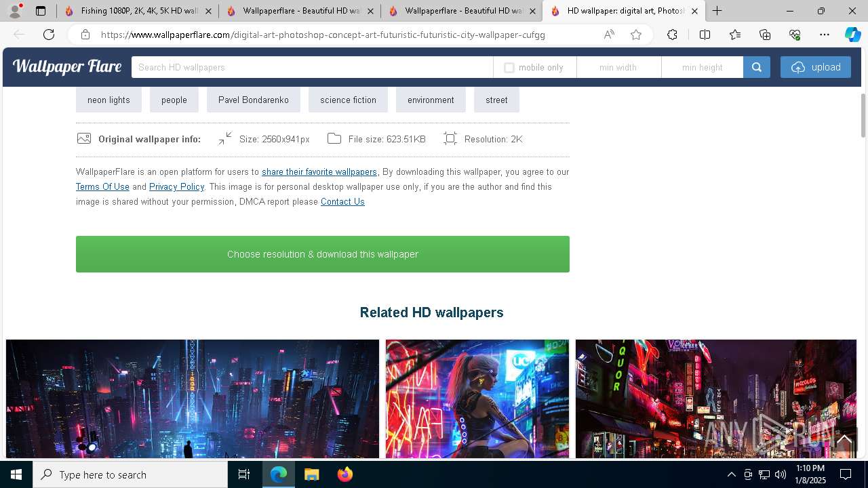
Task: Click the environment tag
Action: 431,100
